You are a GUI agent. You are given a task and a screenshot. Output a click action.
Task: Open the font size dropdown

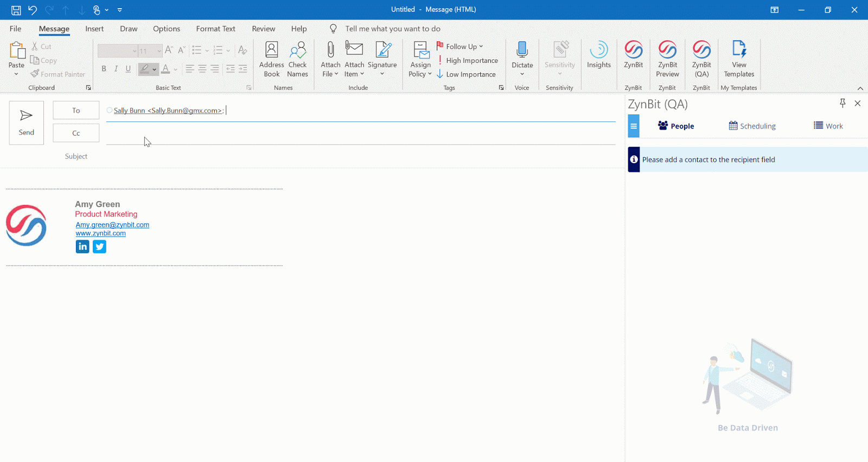click(x=159, y=51)
